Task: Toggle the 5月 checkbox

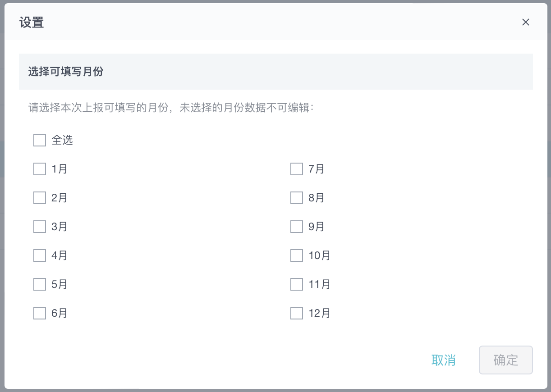Action: (x=40, y=284)
